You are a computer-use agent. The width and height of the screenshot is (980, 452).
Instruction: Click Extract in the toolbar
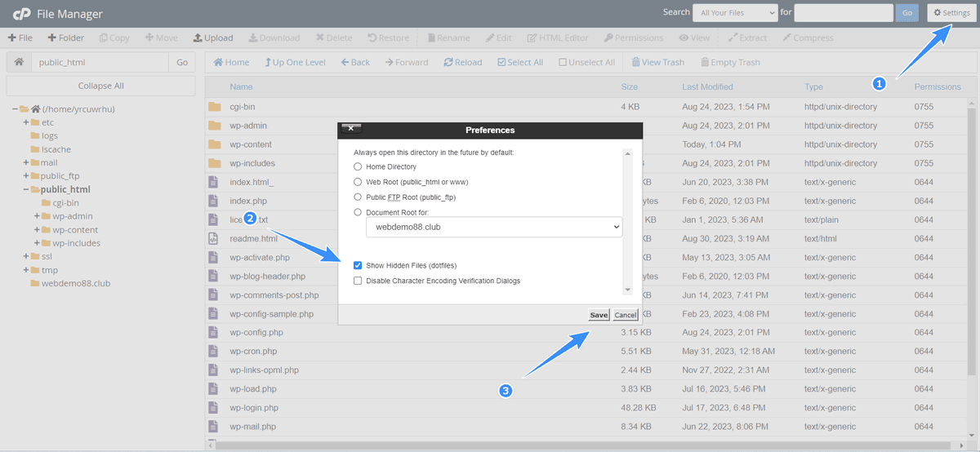748,38
